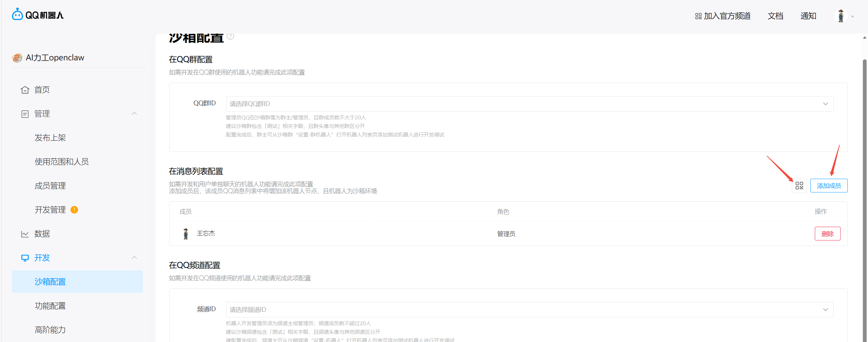Click the help question mark beside 沙箱配置 title
This screenshot has width=868, height=342.
click(231, 35)
